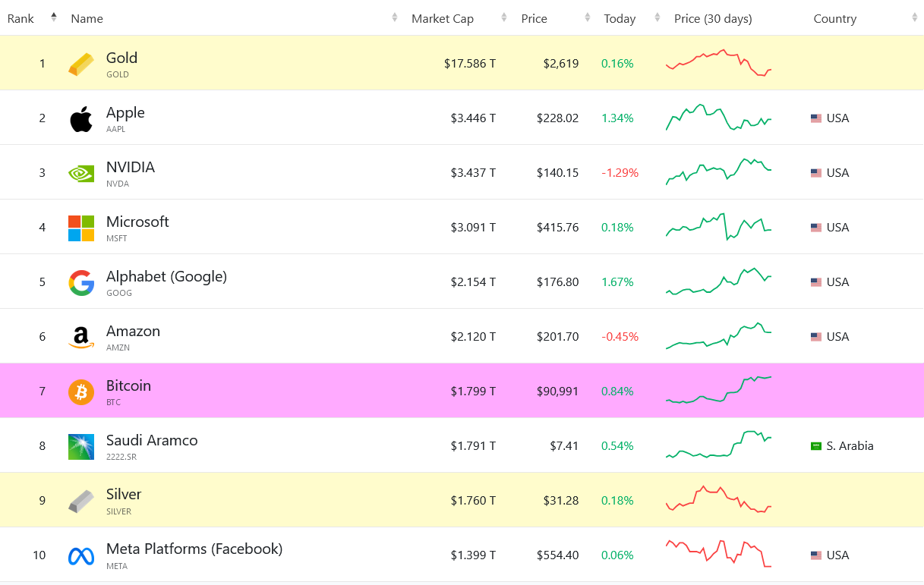924x585 pixels.
Task: Open the Alphabet (Google) company link
Action: (166, 277)
